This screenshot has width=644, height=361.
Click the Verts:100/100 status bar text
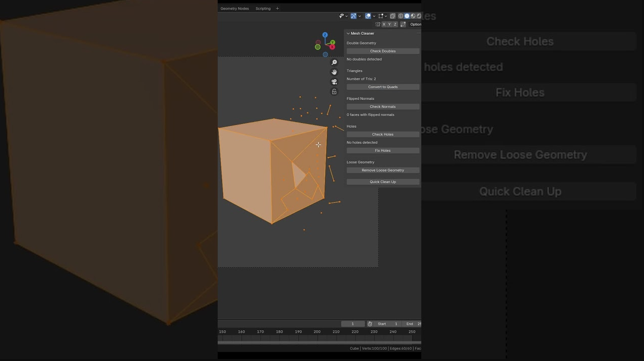[374, 348]
